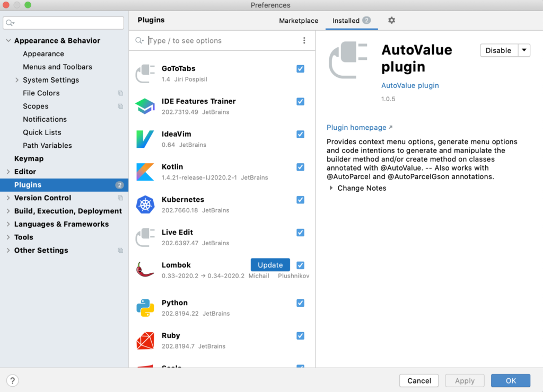
Task: Uncheck the Kubernetes plugin
Action: click(x=300, y=200)
